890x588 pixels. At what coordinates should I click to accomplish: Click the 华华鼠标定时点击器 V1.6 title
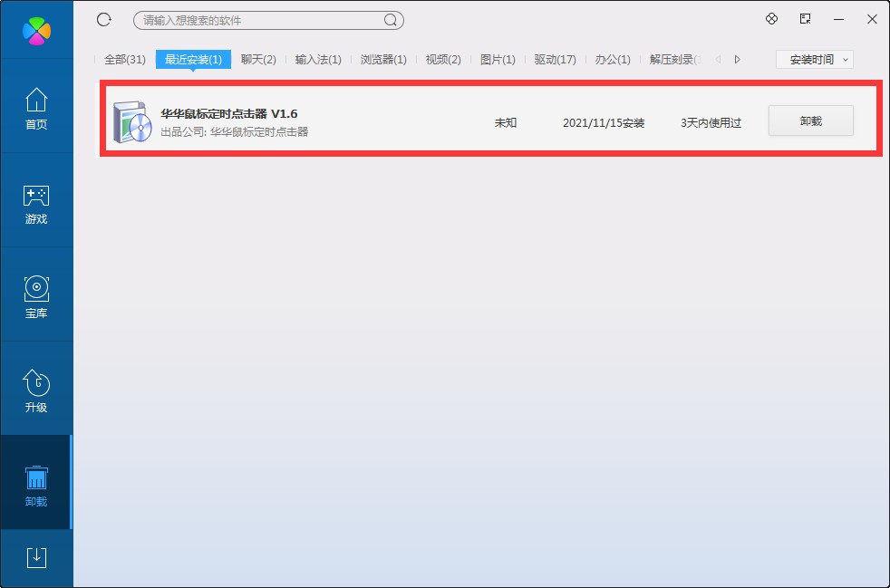point(229,112)
